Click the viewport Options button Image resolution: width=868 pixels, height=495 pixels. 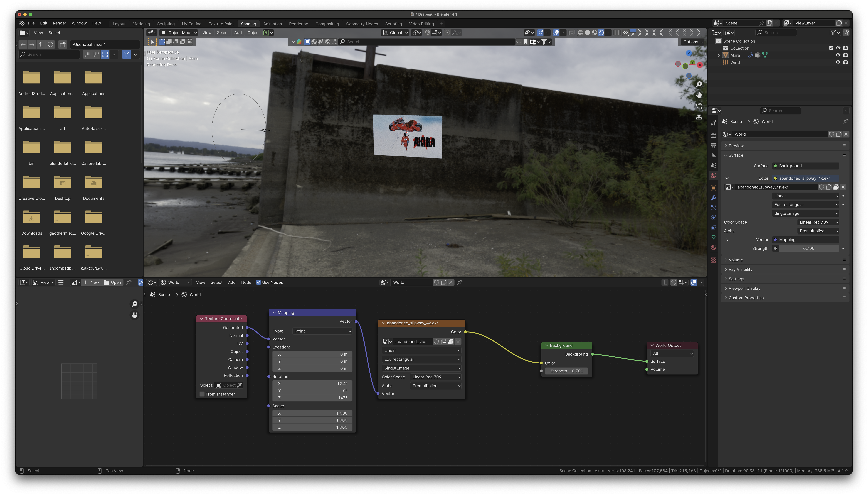[x=693, y=42]
